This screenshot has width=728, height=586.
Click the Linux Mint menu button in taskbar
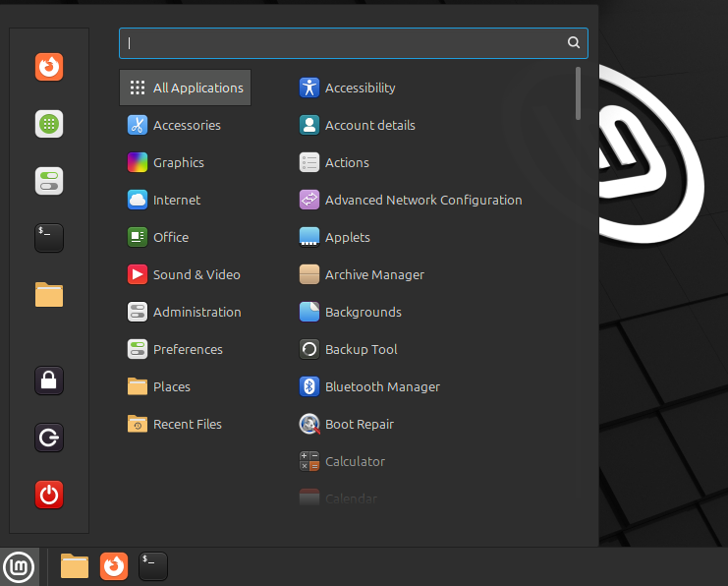[20, 566]
